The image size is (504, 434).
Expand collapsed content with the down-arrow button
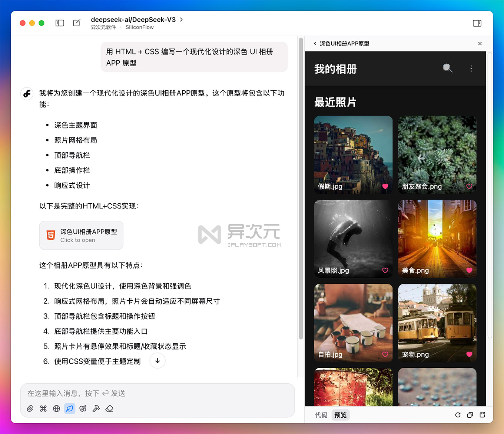click(157, 361)
